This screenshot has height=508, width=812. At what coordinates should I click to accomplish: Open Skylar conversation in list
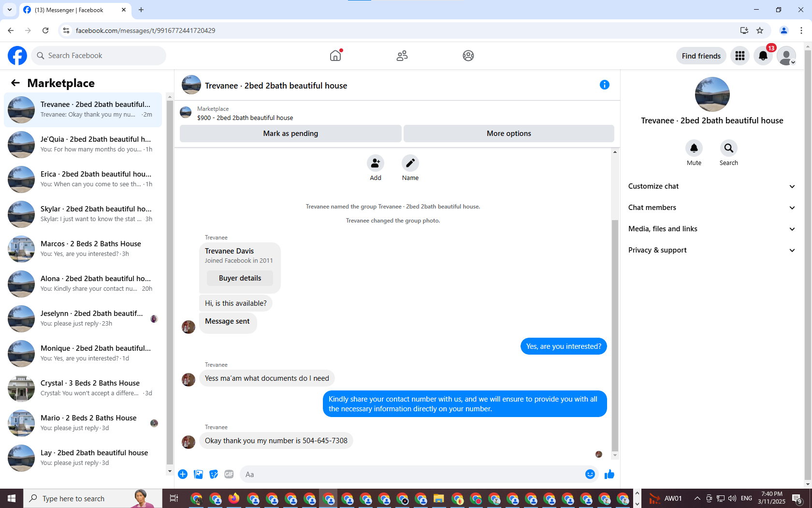click(83, 214)
